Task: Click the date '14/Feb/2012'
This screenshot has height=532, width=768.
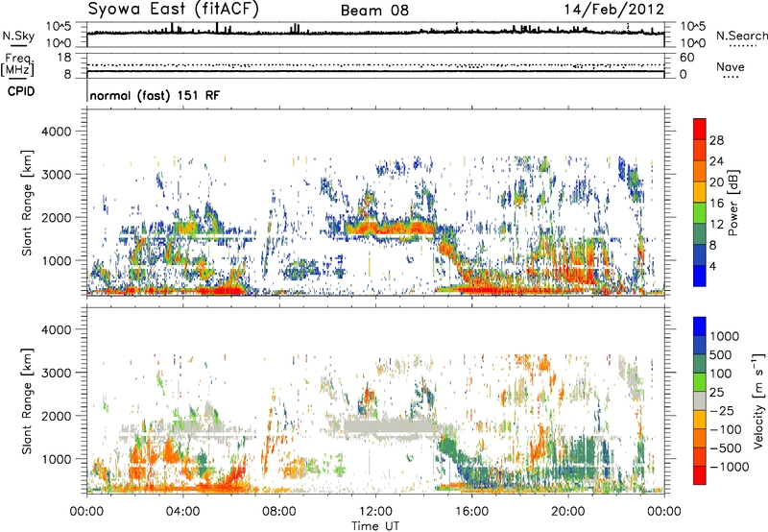Action: [613, 10]
